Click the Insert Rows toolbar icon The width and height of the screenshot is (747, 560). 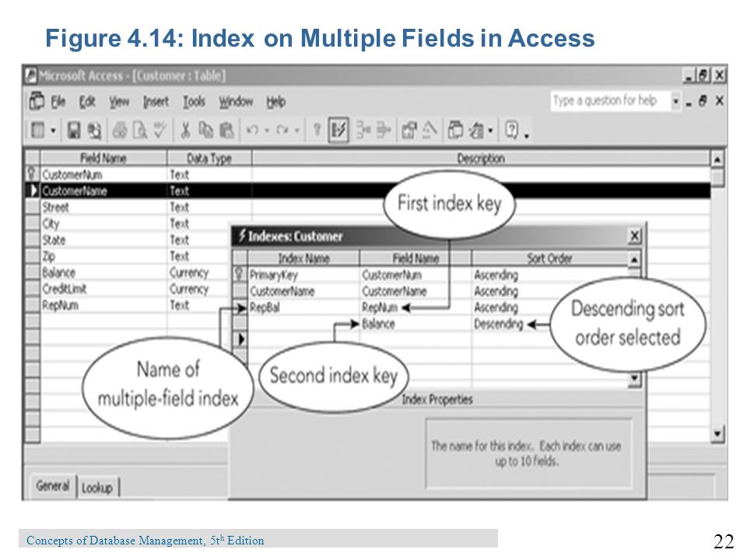click(363, 130)
